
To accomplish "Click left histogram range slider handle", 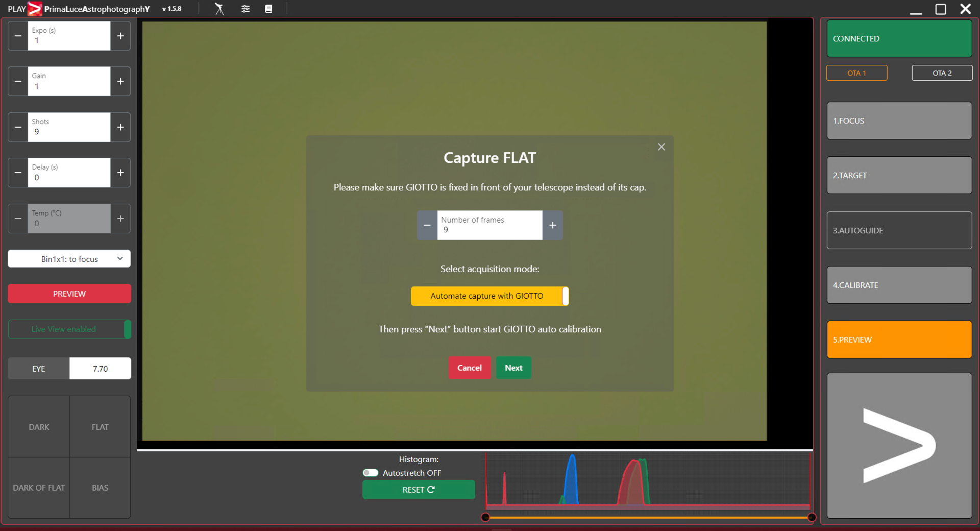I will (485, 517).
